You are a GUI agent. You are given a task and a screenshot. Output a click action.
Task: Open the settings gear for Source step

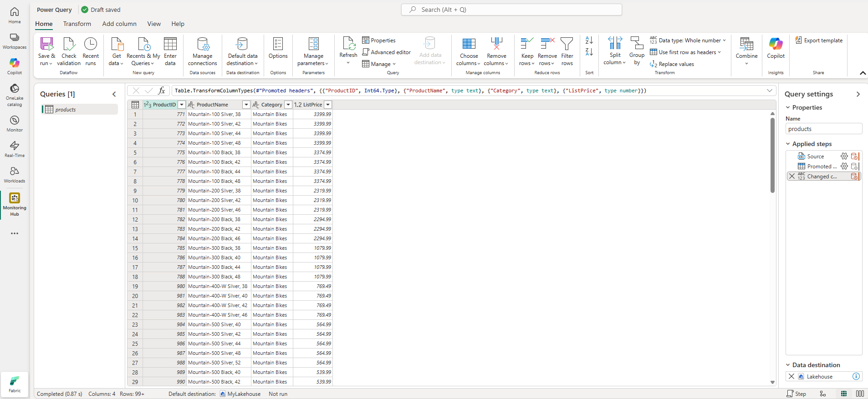(844, 156)
